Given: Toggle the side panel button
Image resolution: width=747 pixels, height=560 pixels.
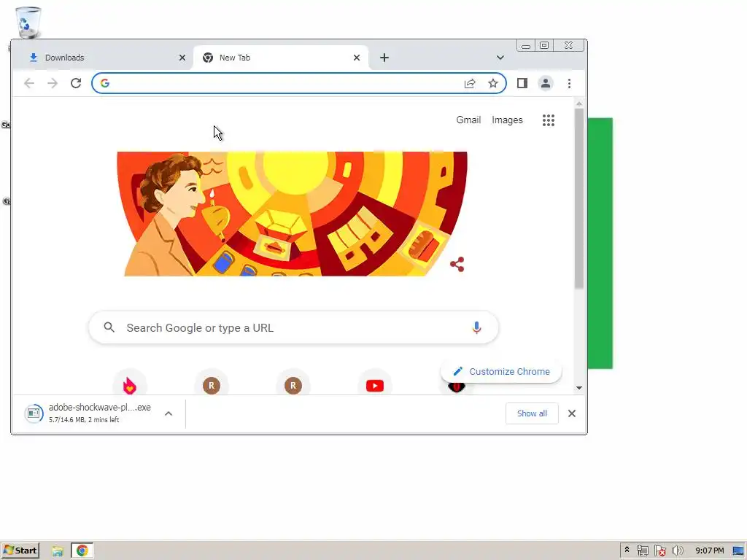Looking at the screenshot, I should tap(522, 83).
